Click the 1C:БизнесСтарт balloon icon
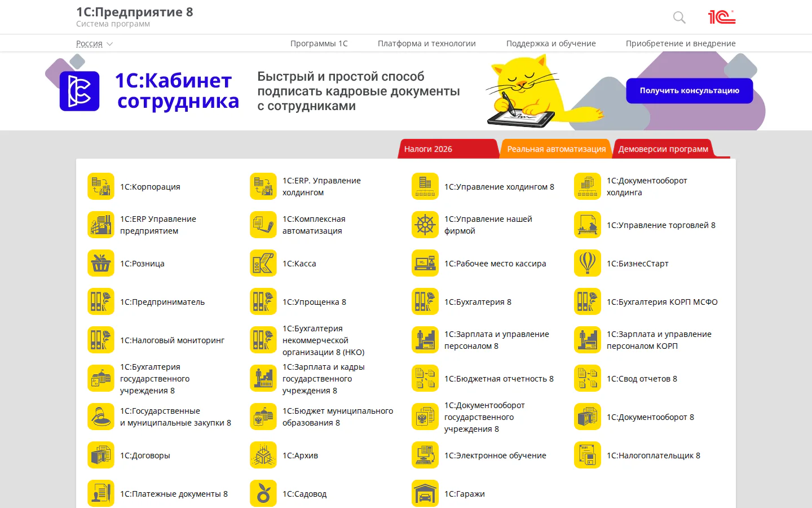Image resolution: width=812 pixels, height=508 pixels. tap(588, 263)
